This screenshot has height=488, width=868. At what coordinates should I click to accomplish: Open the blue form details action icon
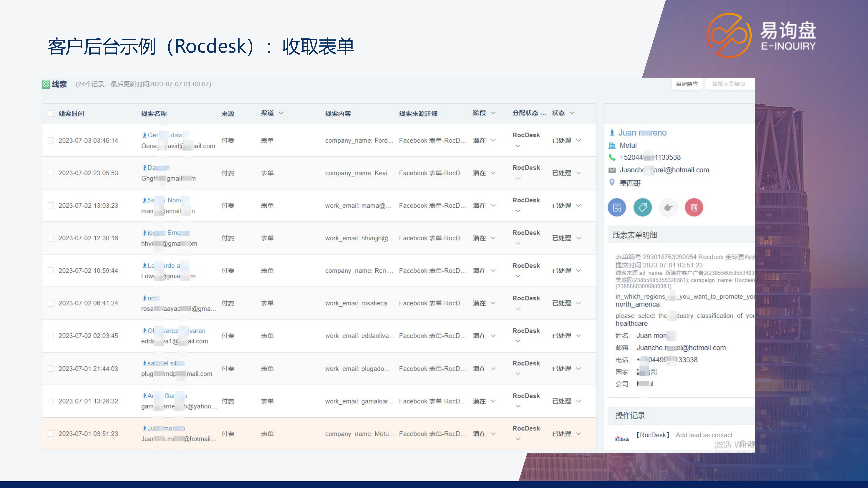click(x=617, y=207)
